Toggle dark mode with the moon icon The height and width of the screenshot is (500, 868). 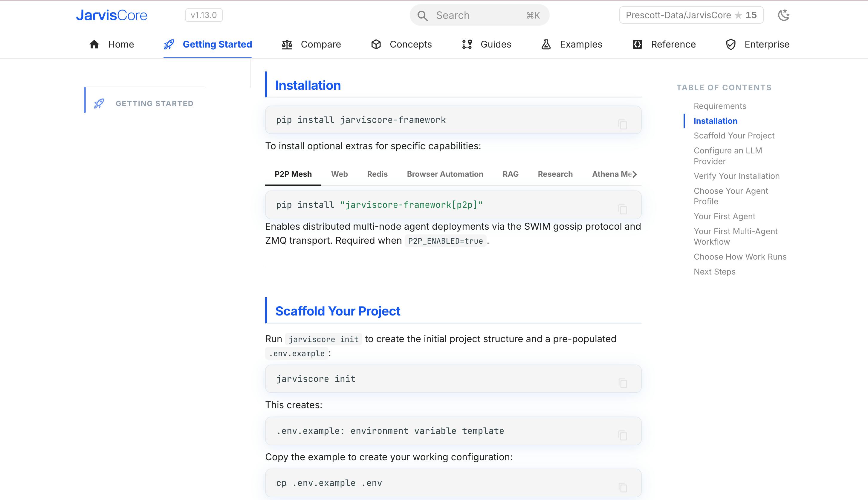[x=783, y=15]
